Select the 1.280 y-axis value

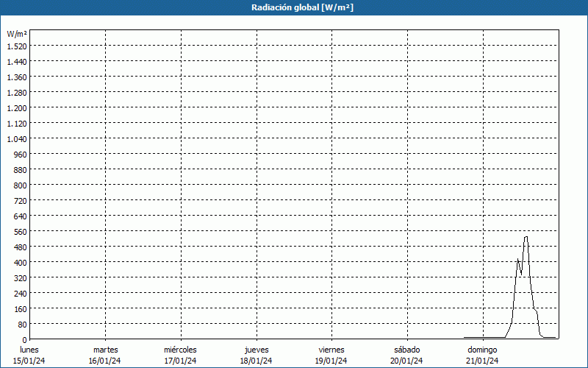click(17, 93)
